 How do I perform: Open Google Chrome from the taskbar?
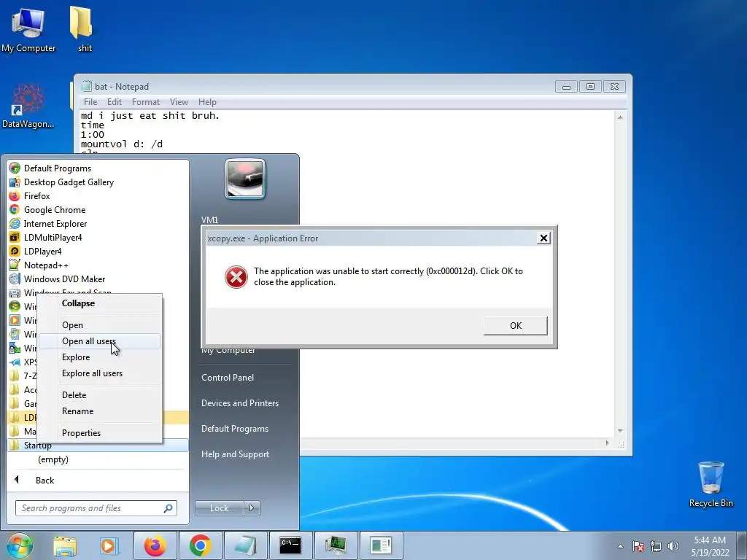click(x=200, y=545)
